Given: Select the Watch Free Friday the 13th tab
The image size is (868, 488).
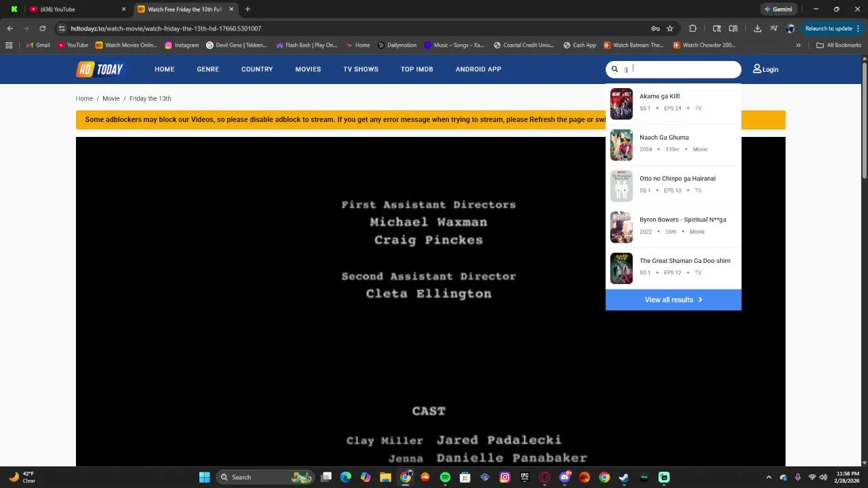Looking at the screenshot, I should point(185,9).
